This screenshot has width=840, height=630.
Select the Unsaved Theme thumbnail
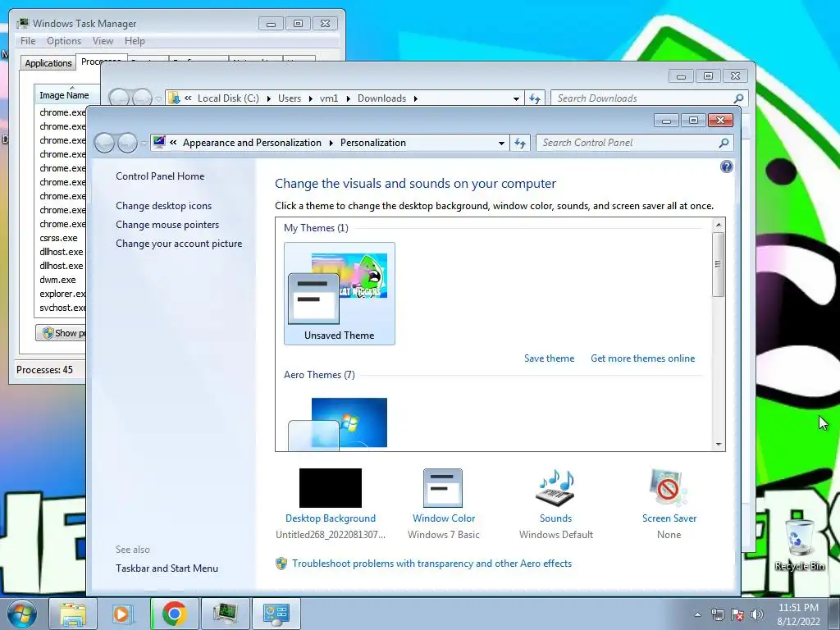point(339,293)
